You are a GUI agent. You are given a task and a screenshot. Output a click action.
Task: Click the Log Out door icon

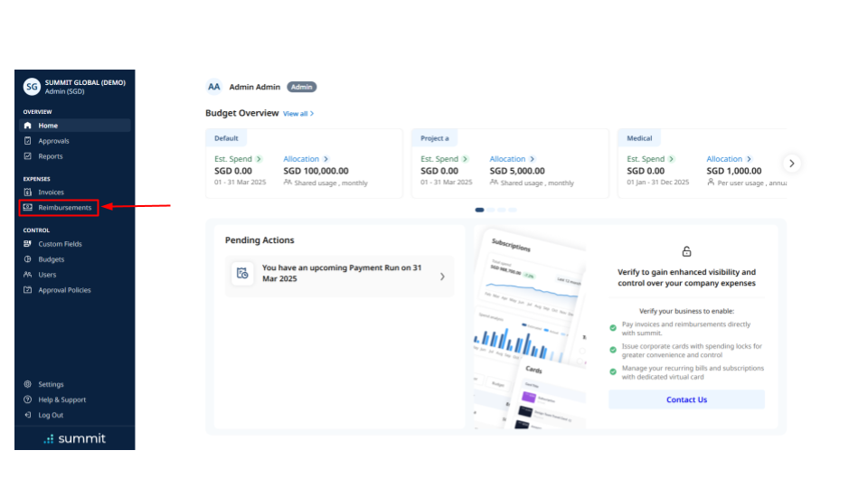28,415
